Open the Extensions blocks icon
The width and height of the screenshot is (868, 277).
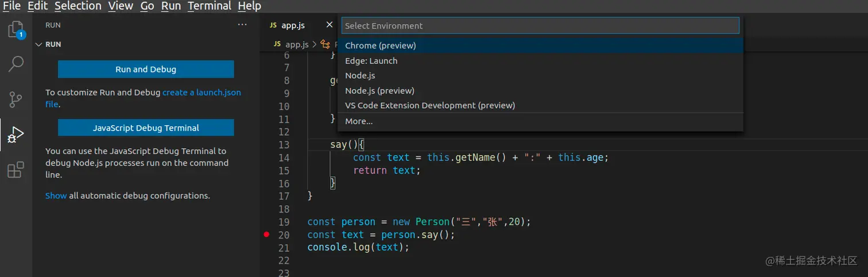coord(16,170)
